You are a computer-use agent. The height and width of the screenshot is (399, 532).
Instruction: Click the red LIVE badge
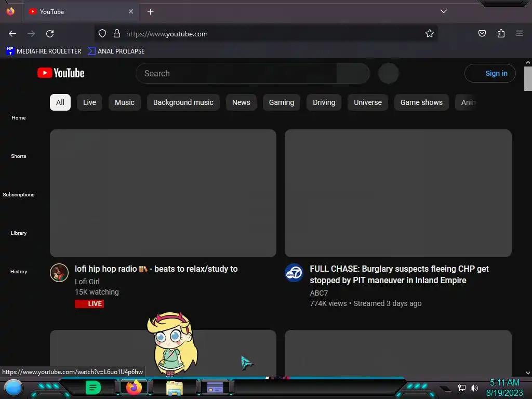pos(89,303)
